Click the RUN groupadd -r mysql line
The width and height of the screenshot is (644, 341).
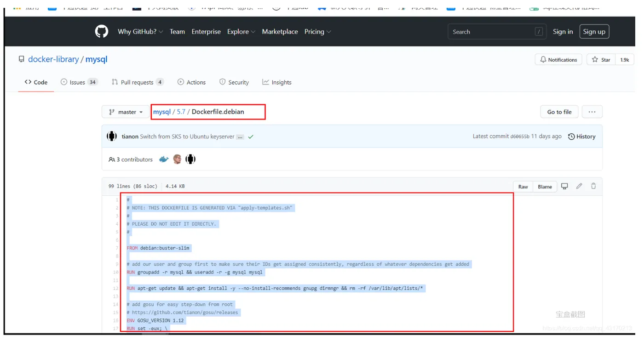[x=195, y=272]
